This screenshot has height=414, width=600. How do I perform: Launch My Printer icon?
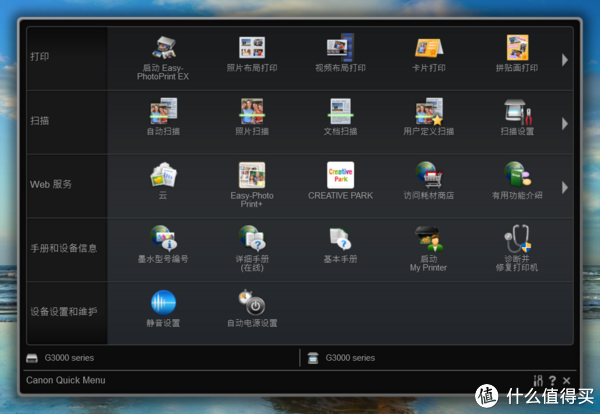click(429, 238)
